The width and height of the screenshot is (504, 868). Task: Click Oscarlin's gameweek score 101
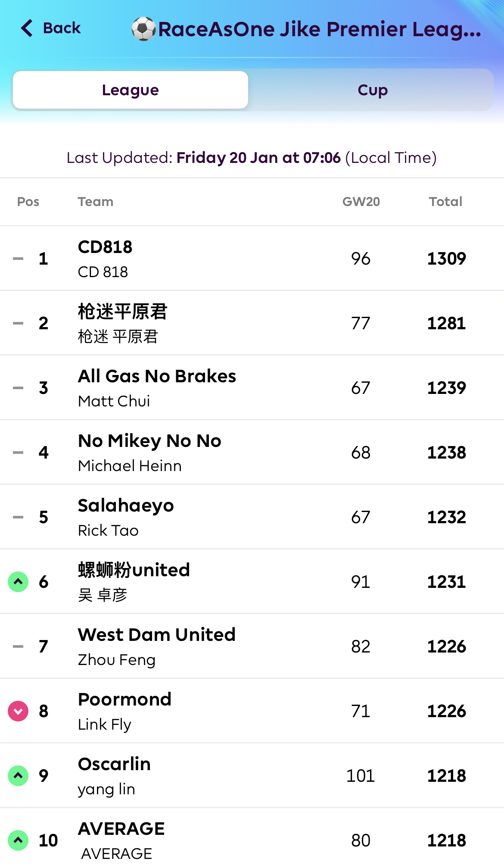(361, 776)
